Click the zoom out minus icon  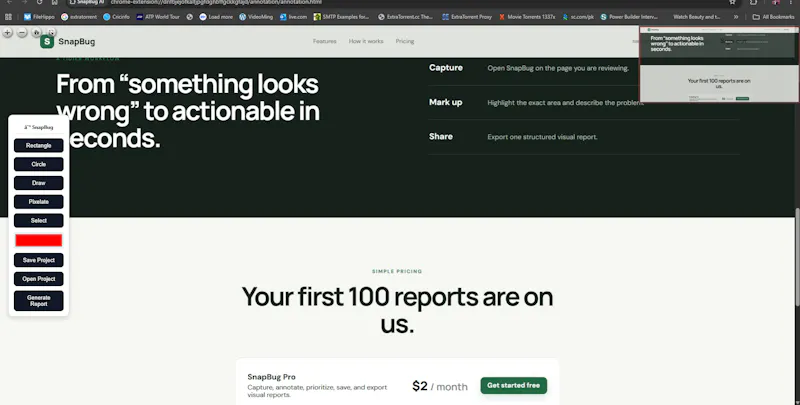point(22,33)
